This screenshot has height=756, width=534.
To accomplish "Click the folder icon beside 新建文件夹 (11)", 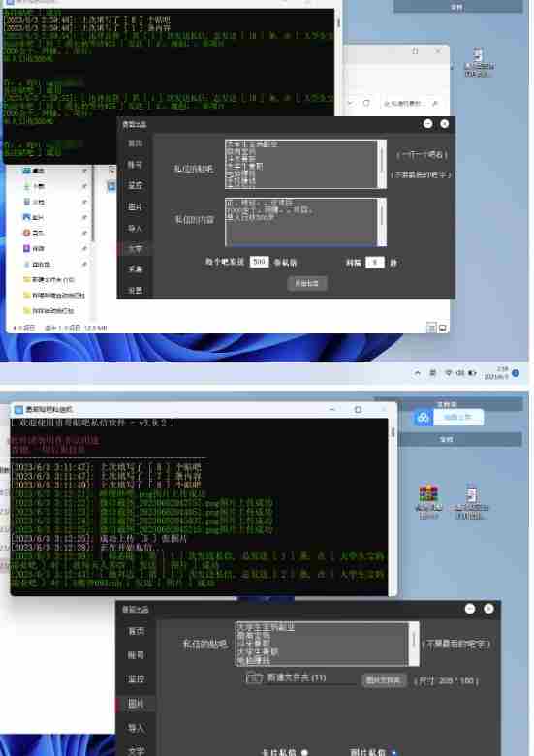I will (x=254, y=677).
